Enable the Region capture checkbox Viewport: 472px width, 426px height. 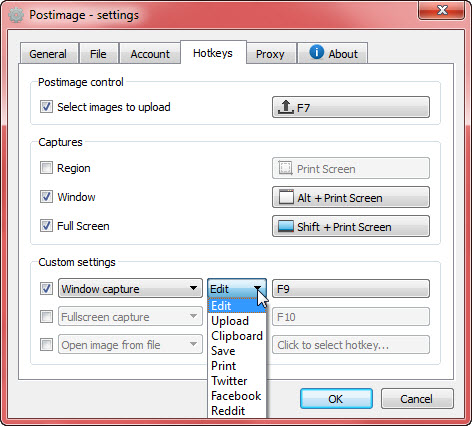[x=46, y=168]
